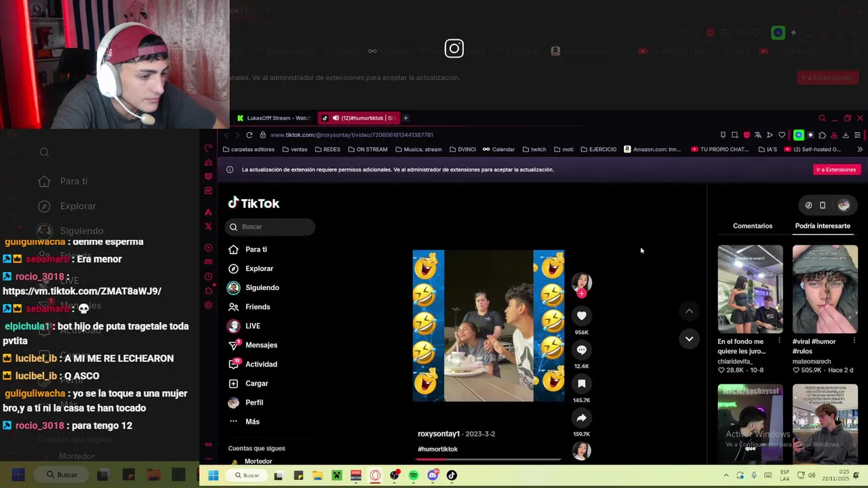Open the TU PROPIO CHAT bookmark

tap(719, 149)
